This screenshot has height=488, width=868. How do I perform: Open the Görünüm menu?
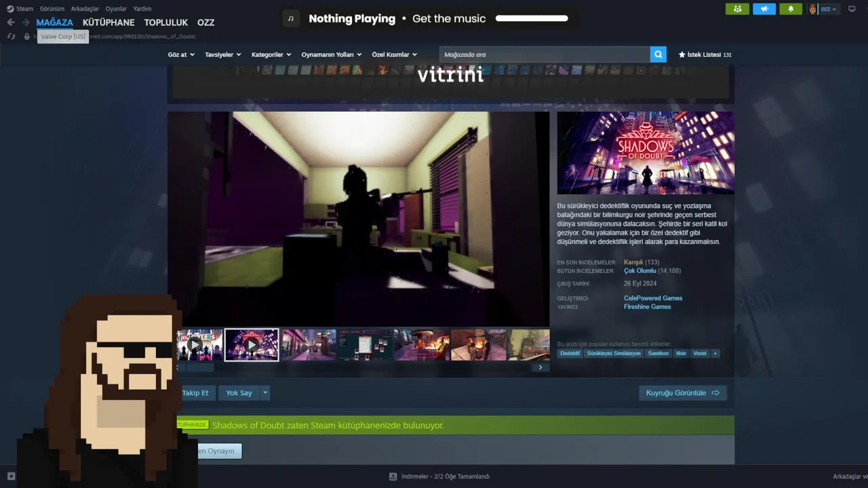(x=52, y=9)
